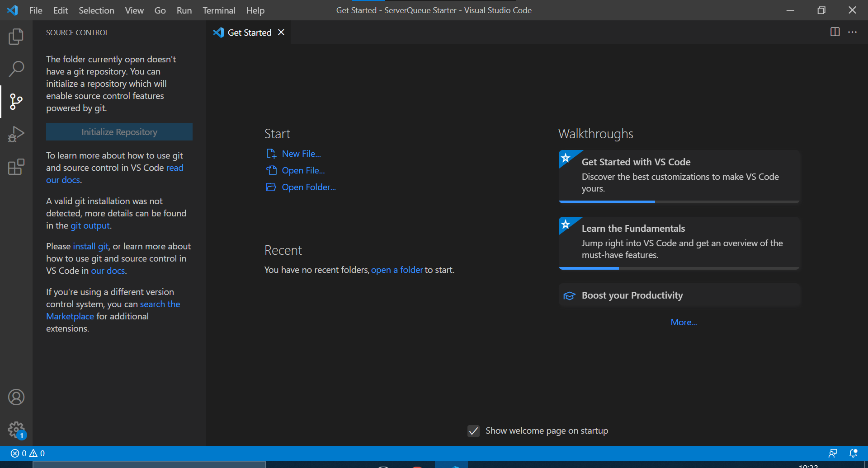This screenshot has height=468, width=868.
Task: Open notifications bell in status bar
Action: tap(853, 453)
